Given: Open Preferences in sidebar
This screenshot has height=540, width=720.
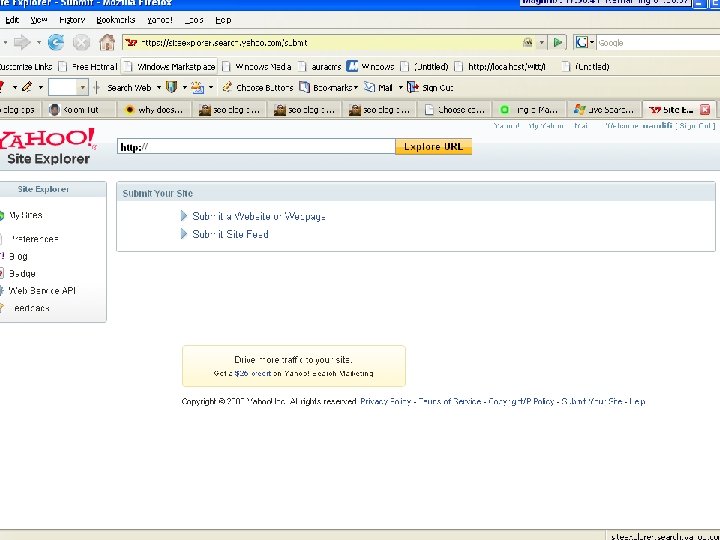Looking at the screenshot, I should point(35,239).
